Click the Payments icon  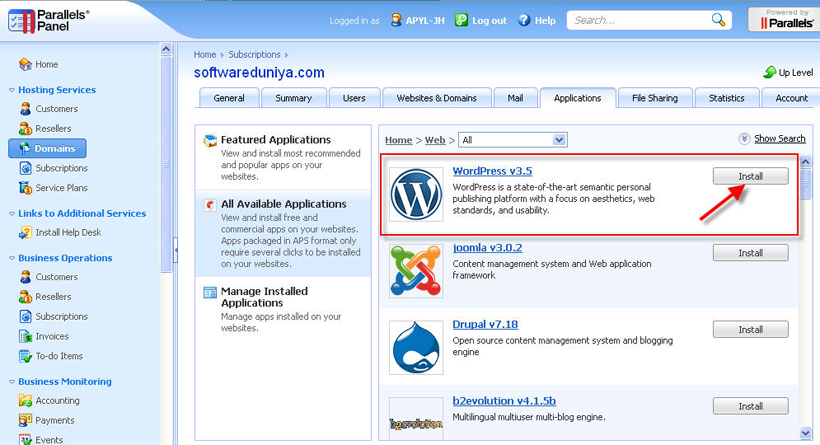[25, 420]
